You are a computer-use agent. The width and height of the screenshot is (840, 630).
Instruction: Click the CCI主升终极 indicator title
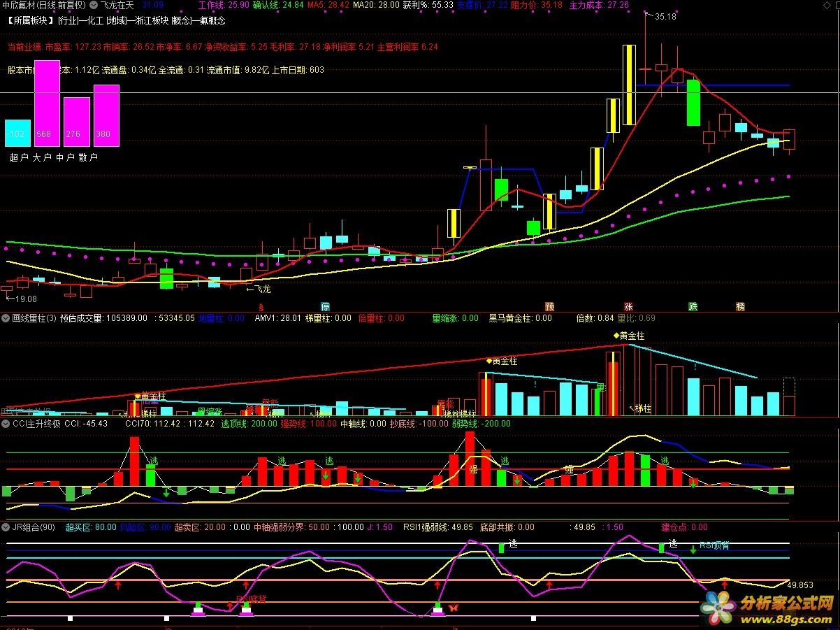coord(36,424)
